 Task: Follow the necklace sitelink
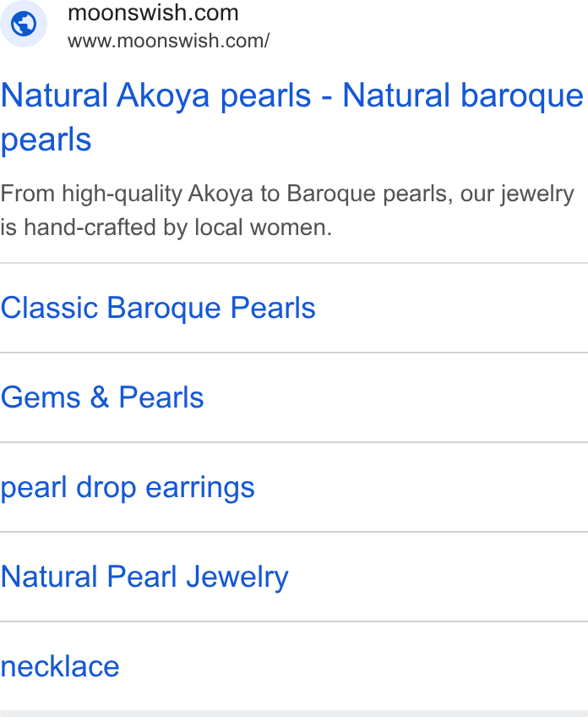tap(60, 666)
